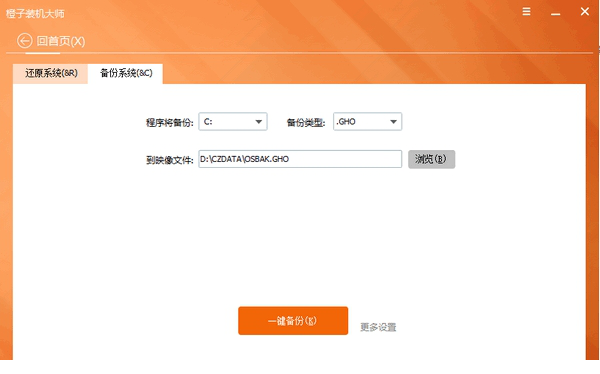Open the .GHO backup type dropdown

pyautogui.click(x=367, y=122)
